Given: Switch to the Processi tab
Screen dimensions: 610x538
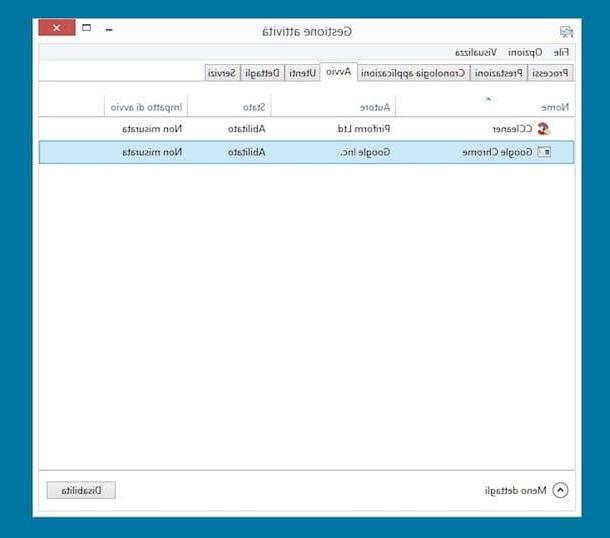Looking at the screenshot, I should (550, 73).
